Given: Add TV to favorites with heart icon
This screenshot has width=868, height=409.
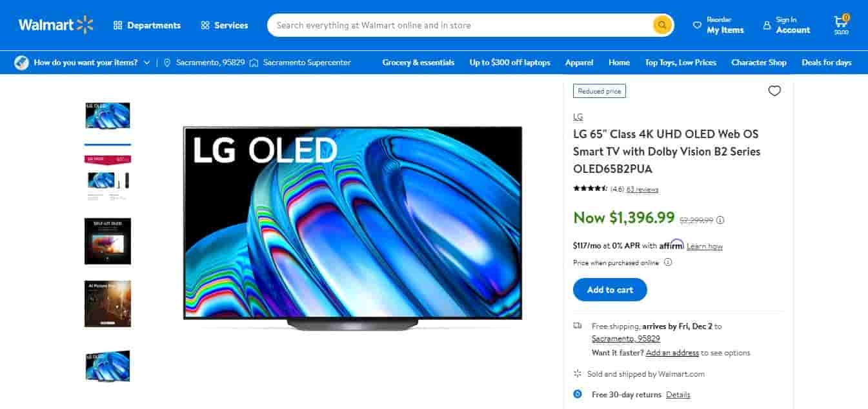Looking at the screenshot, I should [774, 91].
